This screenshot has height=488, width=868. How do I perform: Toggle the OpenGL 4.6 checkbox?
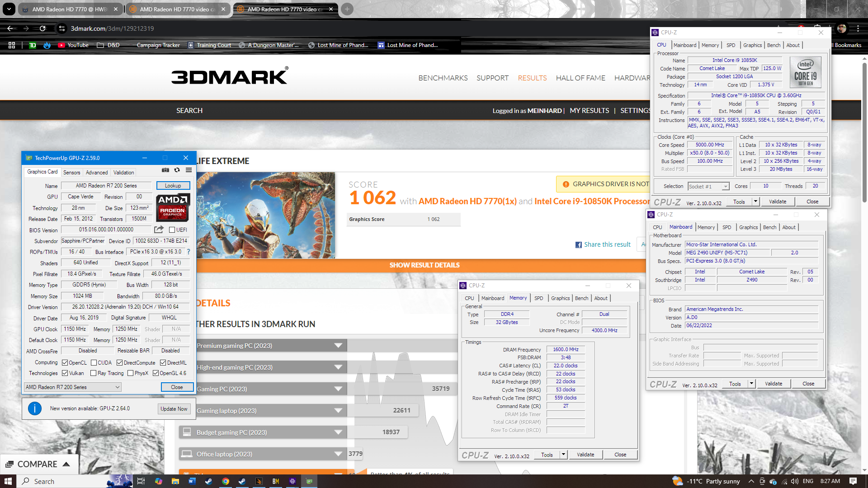[156, 373]
